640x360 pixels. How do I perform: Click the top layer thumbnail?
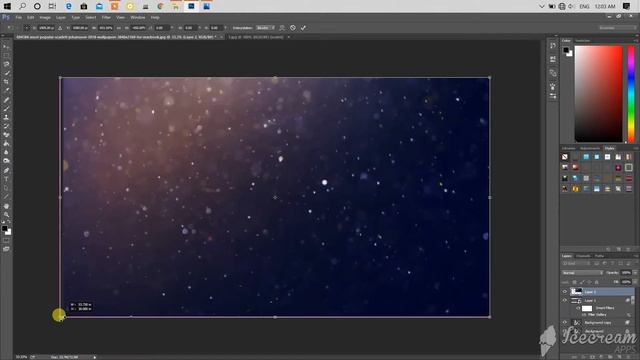tap(576, 292)
